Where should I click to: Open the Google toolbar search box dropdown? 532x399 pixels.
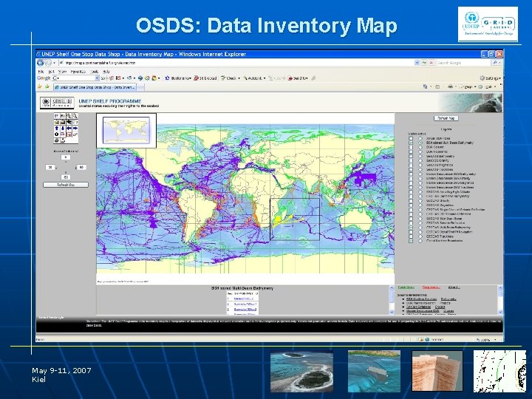pyautogui.click(x=97, y=78)
